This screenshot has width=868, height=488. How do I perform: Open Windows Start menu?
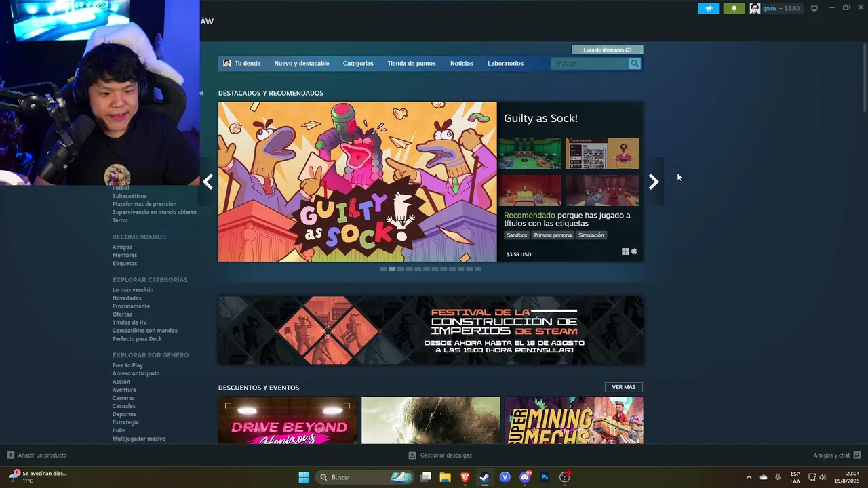point(304,477)
